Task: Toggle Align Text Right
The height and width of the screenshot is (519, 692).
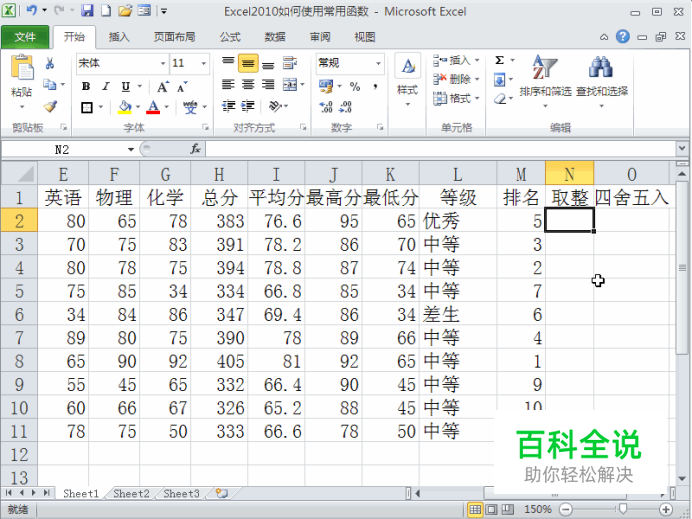Action: coord(268,84)
